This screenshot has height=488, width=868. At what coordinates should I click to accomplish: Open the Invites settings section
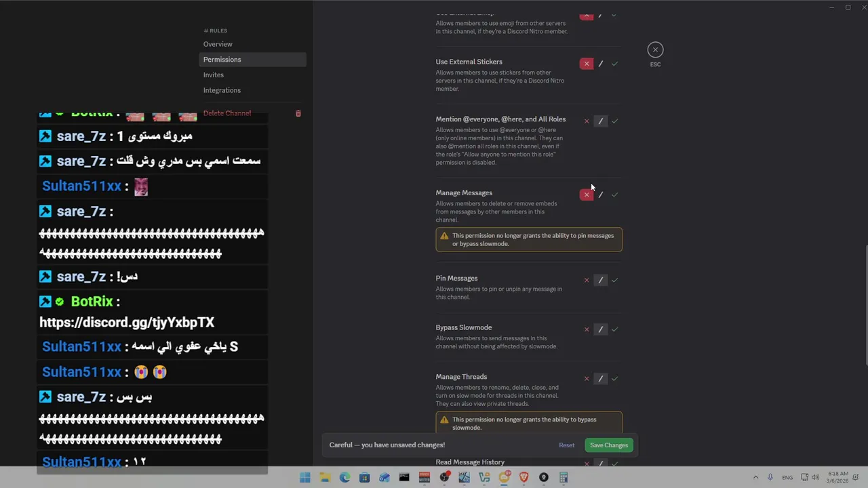252,75
